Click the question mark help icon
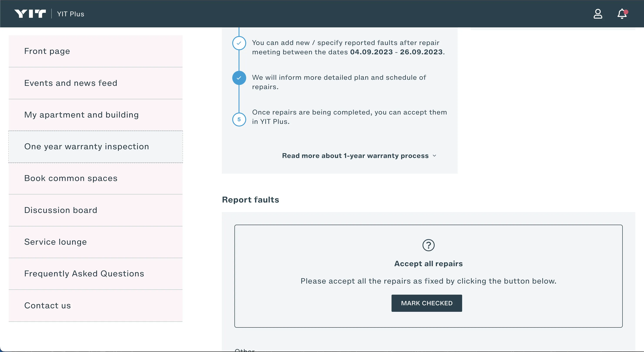This screenshot has width=644, height=352. 428,245
